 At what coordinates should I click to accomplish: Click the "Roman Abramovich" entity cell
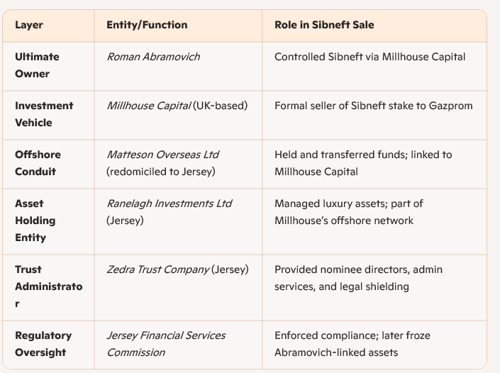[x=153, y=57]
